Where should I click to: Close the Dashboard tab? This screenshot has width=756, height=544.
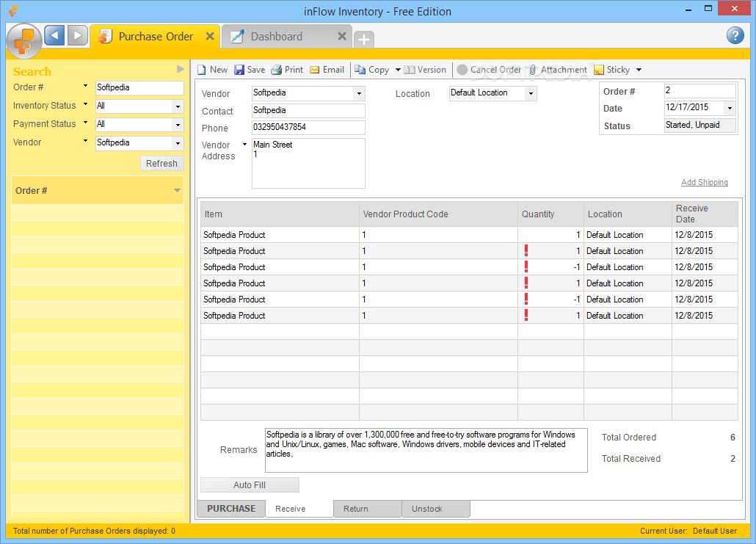coord(342,36)
